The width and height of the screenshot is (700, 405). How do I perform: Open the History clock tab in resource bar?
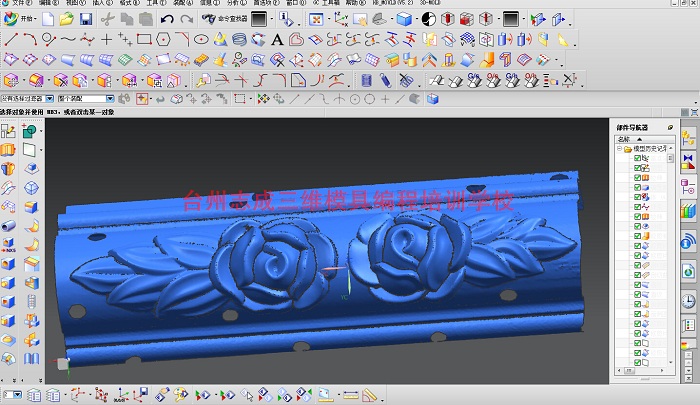688,301
